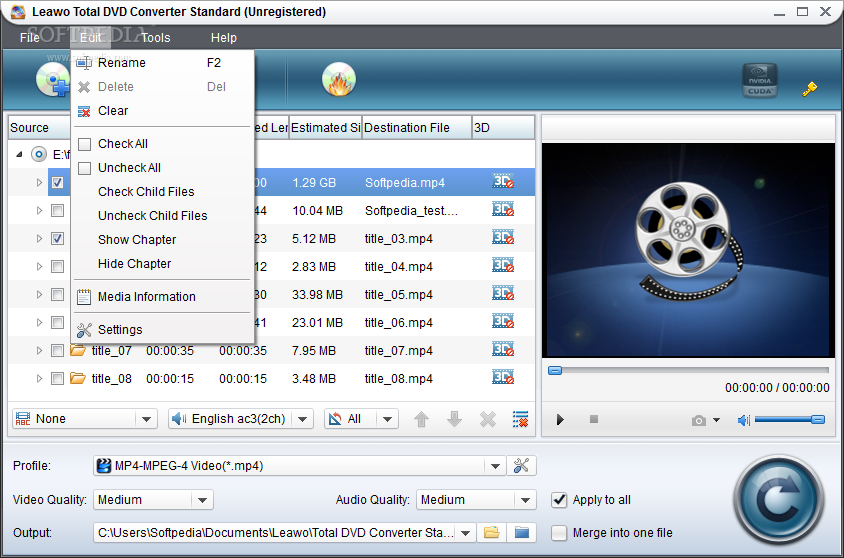Toggle the NVIDIA CUDA acceleration icon
The width and height of the screenshot is (844, 558).
click(x=759, y=80)
